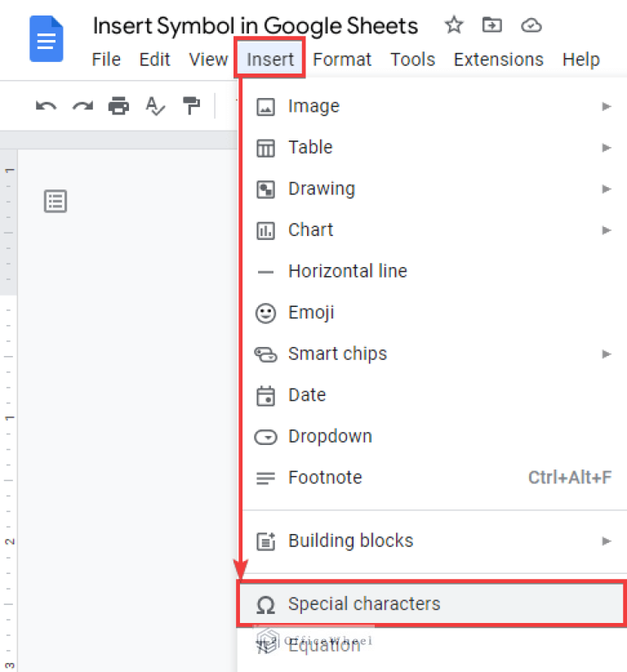627x672 pixels.
Task: Open the Extensions menu
Action: coord(498,59)
